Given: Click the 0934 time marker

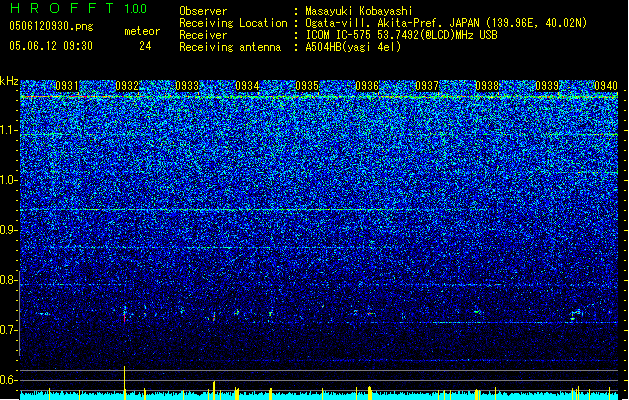Looking at the screenshot, I should pyautogui.click(x=247, y=86).
